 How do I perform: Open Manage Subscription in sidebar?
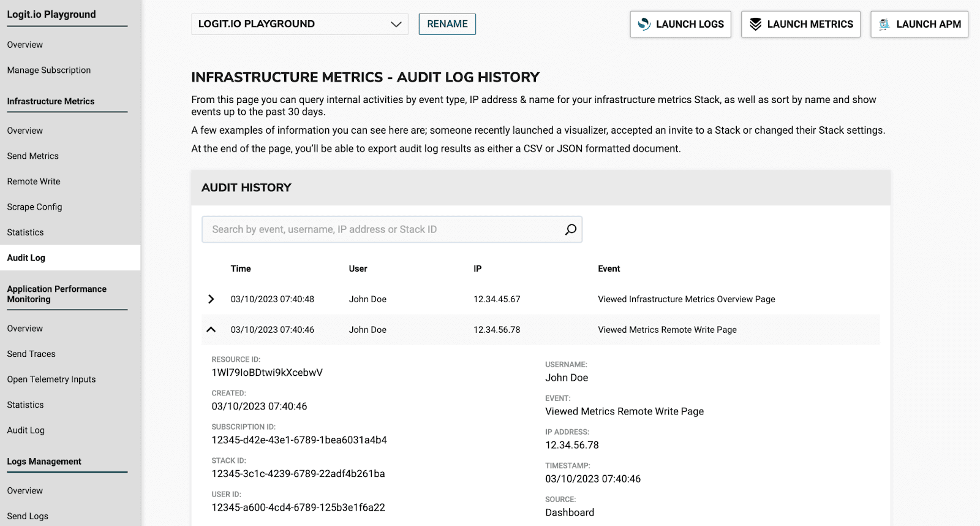click(x=49, y=70)
